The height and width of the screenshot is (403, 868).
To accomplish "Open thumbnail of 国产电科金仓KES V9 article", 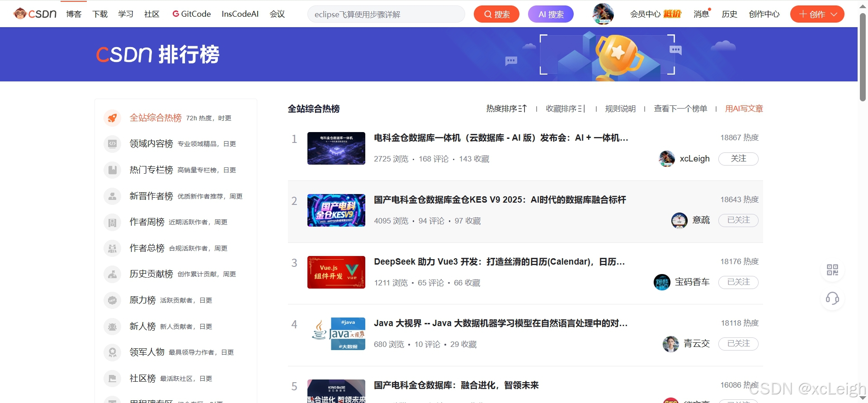I will (x=336, y=210).
